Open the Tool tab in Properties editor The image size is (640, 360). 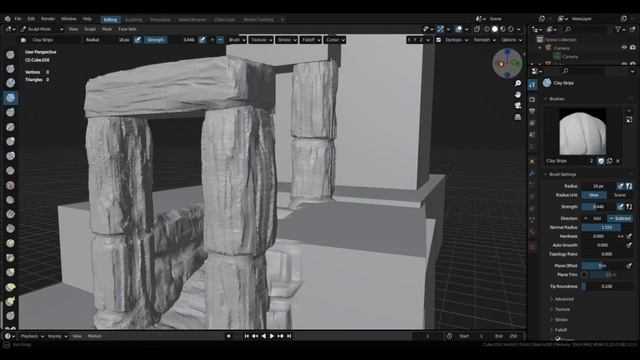click(x=532, y=85)
